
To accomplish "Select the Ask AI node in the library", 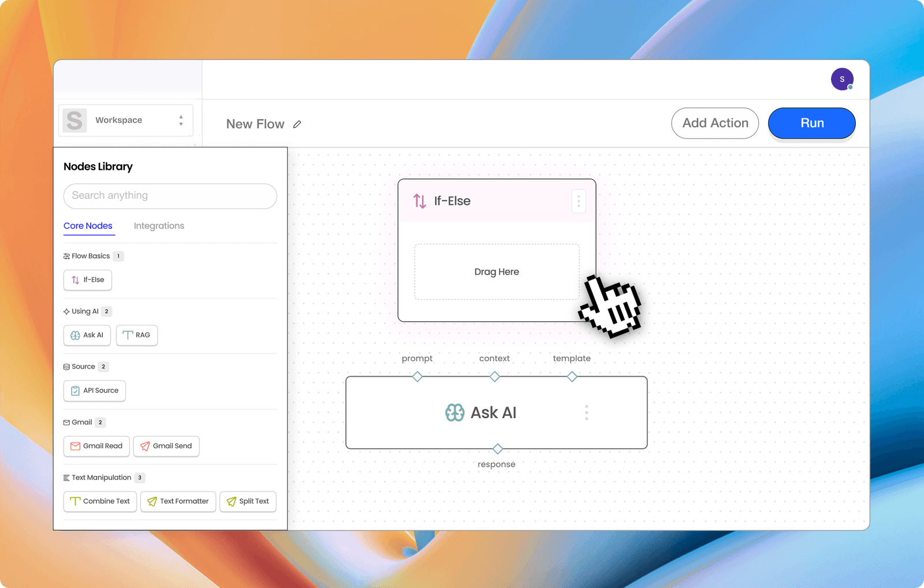I will (87, 335).
